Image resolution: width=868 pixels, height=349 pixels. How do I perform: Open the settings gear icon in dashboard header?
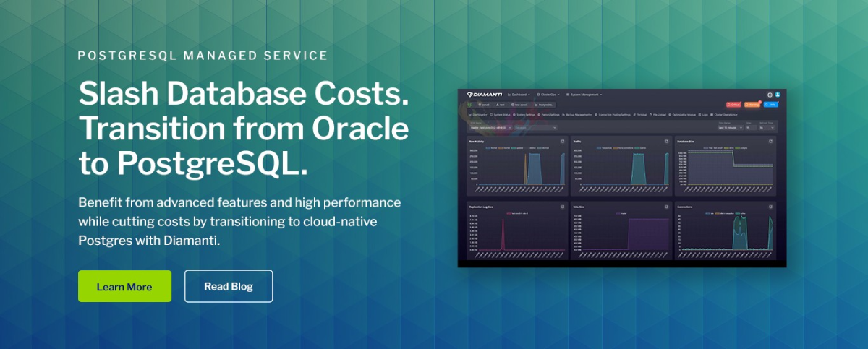click(770, 95)
